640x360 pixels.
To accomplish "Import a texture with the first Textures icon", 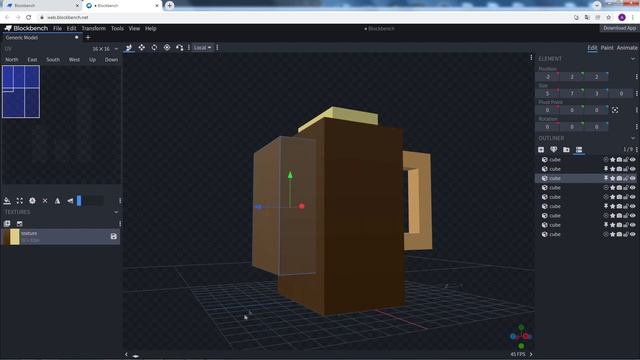I will point(7,223).
